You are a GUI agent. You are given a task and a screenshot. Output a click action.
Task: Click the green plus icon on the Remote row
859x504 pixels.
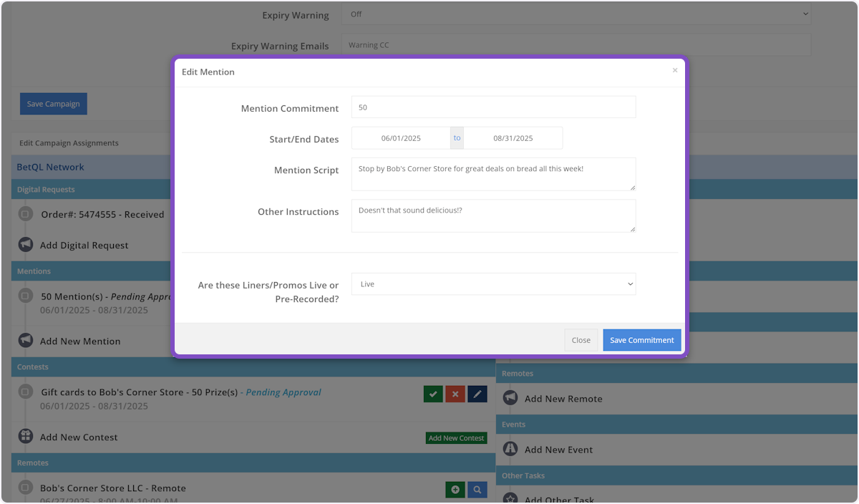click(455, 490)
